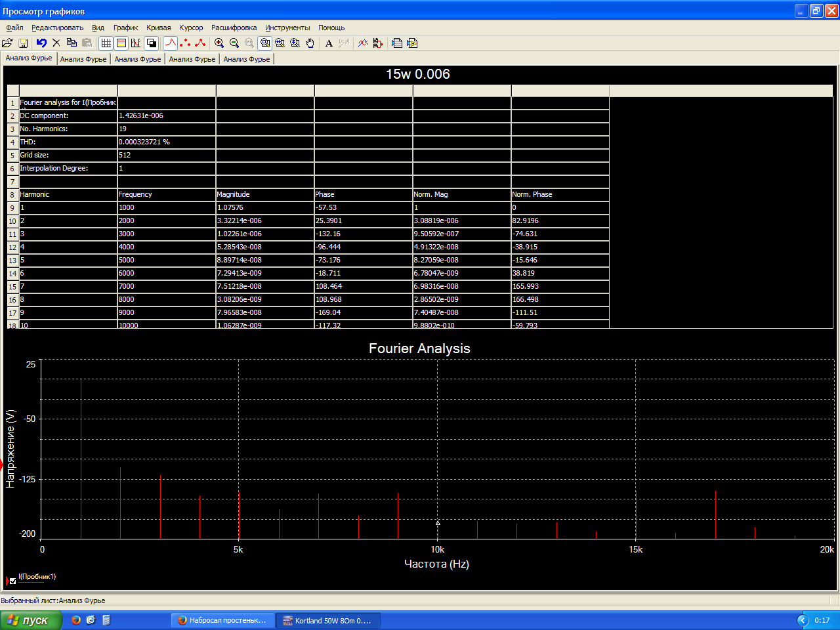Click the Zoom Out magnifier icon
This screenshot has width=840, height=630.
tap(234, 43)
